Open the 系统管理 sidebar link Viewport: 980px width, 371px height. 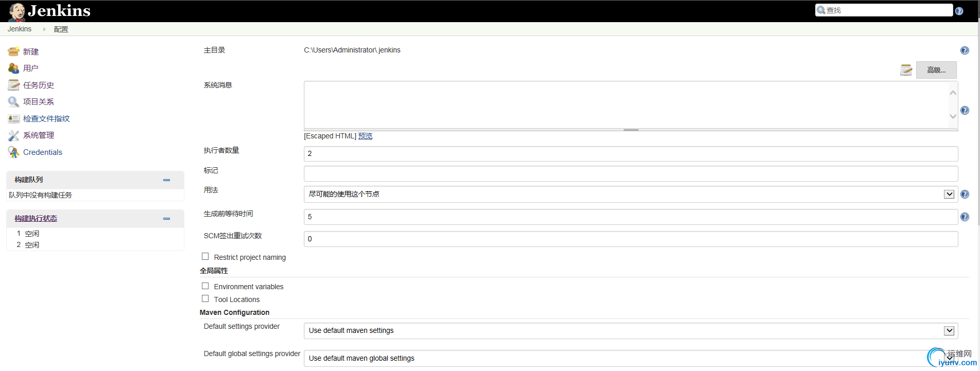tap(39, 135)
